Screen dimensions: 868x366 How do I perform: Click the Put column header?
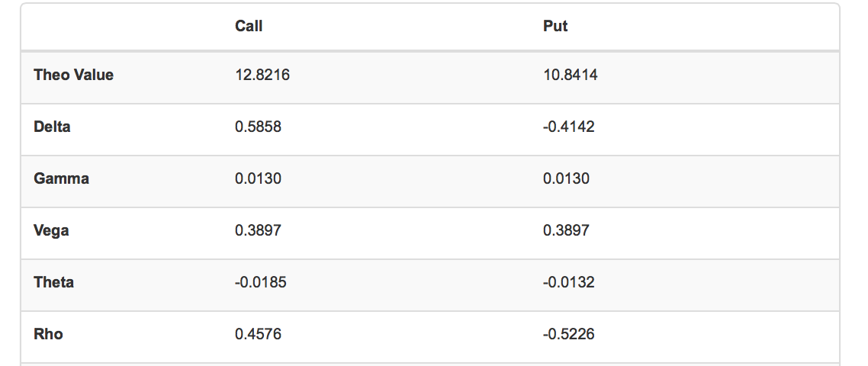(555, 26)
